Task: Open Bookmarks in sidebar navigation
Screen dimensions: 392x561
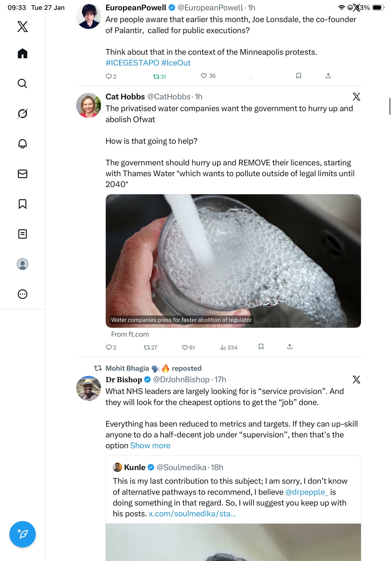Action: pos(23,204)
